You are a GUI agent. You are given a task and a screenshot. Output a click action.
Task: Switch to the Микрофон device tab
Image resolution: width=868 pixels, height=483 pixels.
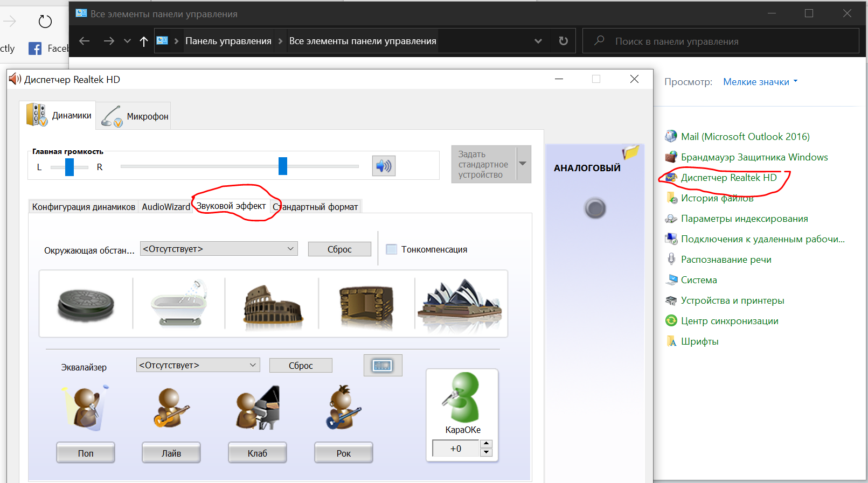pos(134,116)
